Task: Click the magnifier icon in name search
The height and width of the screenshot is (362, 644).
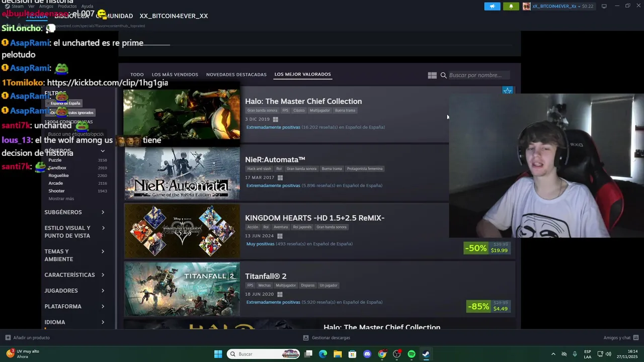Action: [443, 75]
